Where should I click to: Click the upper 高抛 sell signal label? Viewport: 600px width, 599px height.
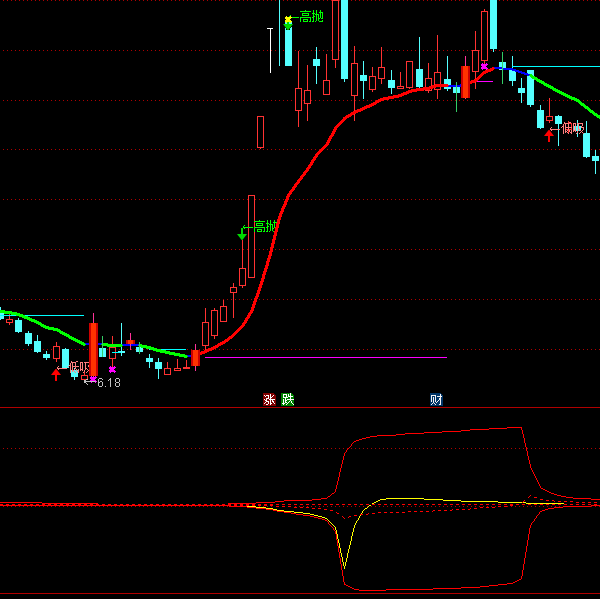click(311, 17)
